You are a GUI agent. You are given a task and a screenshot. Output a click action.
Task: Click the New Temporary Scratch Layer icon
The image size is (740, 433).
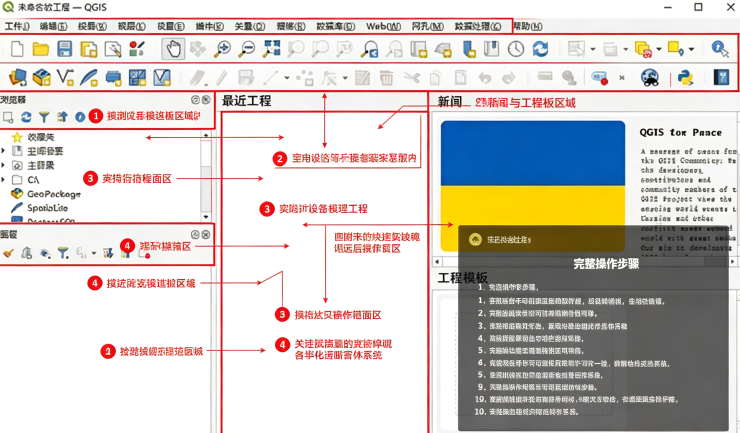click(x=113, y=77)
